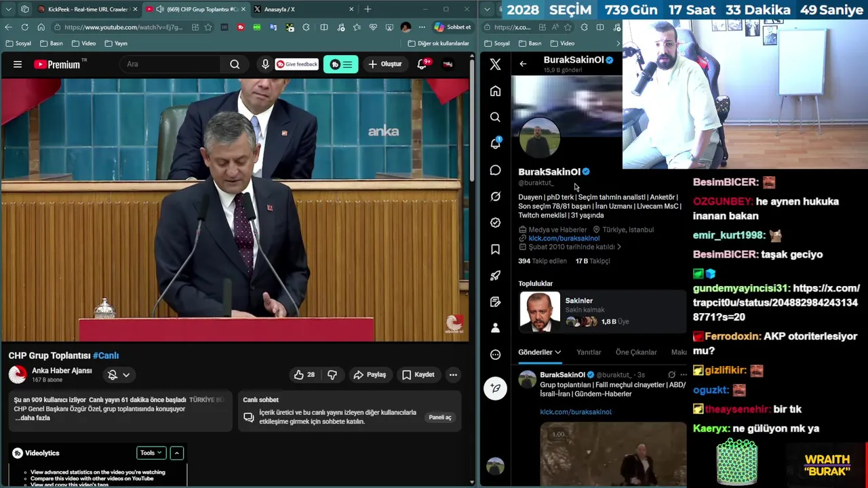
Task: Open the live chat panel with Paneli aç
Action: pos(440,418)
